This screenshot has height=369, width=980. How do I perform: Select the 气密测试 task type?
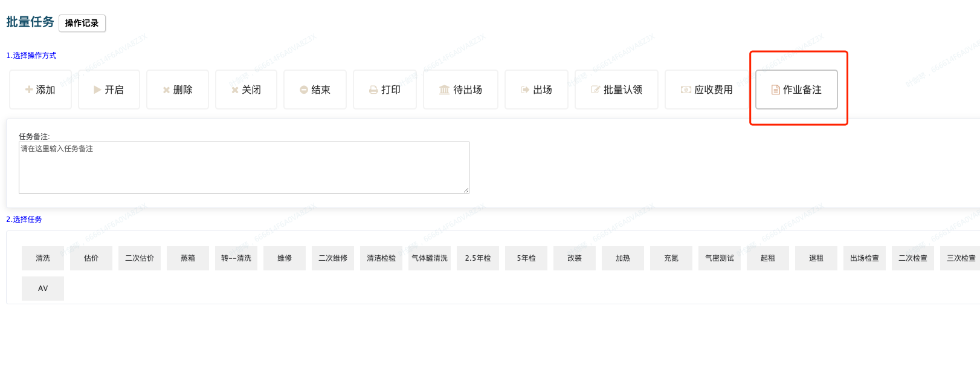[x=720, y=258]
